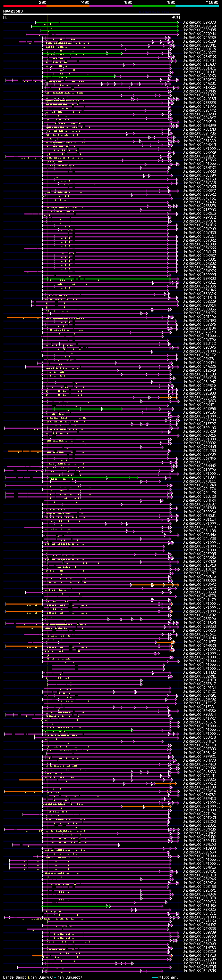The width and height of the screenshot is (222, 980).
Task: Click the green alignment bar for UniRef100_Q9ST69
Action: pos(105,26)
